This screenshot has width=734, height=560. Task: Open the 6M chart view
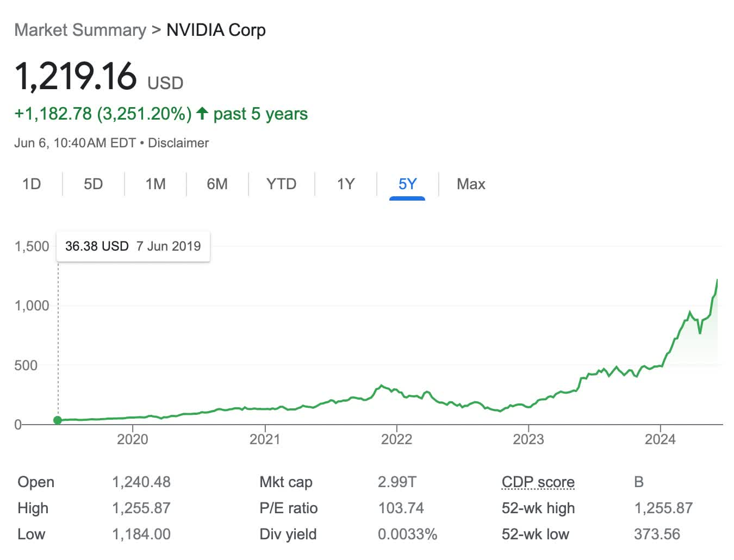217,184
